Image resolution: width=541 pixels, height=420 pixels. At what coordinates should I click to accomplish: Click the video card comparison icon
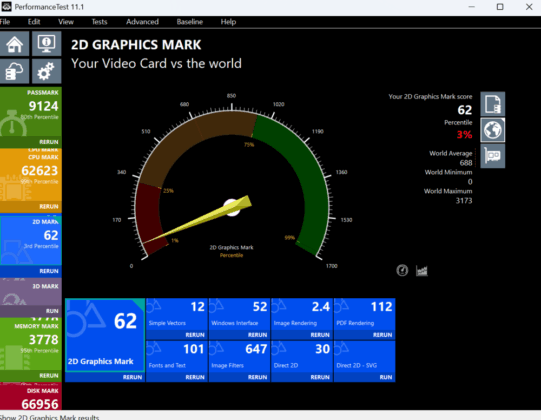[x=492, y=156]
